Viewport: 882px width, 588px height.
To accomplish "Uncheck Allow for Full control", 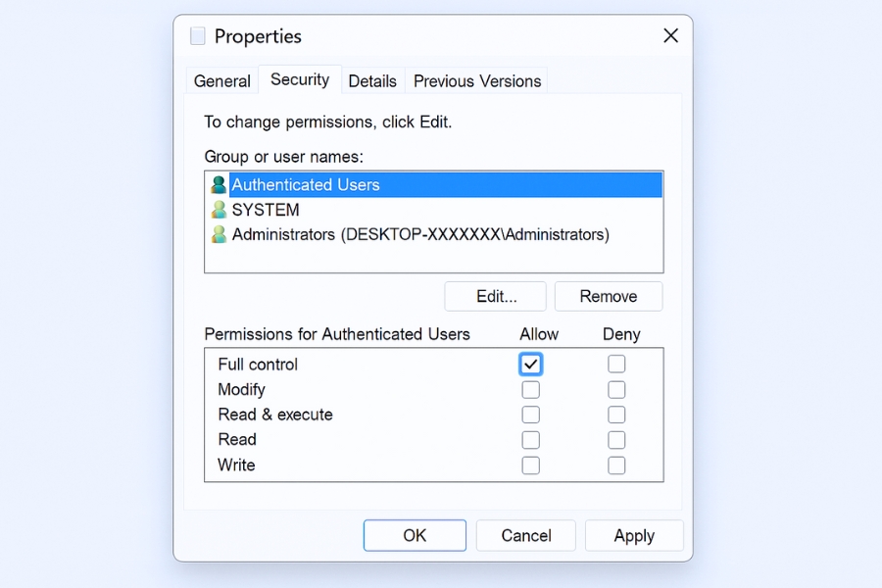I will click(x=530, y=365).
